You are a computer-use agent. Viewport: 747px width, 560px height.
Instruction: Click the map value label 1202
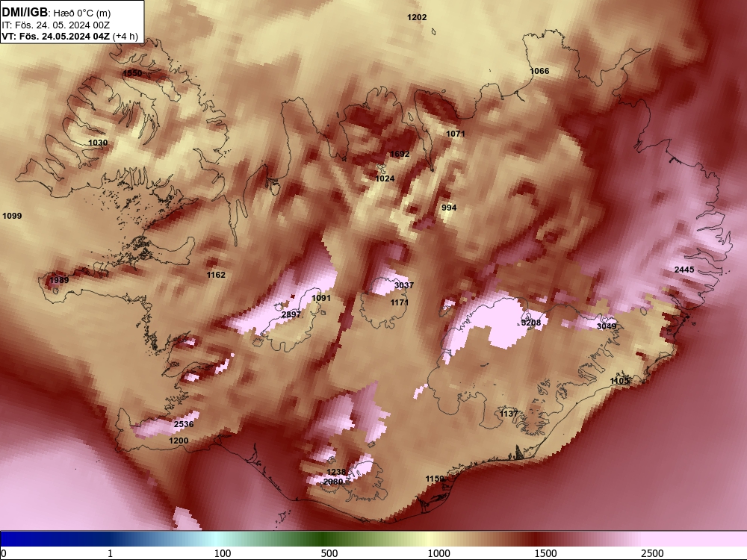(417, 17)
